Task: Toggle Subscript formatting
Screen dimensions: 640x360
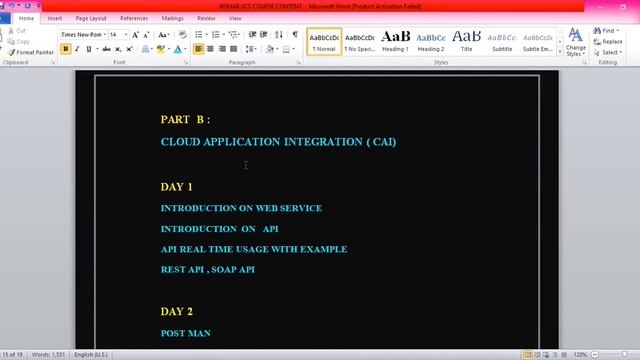Action: pos(118,49)
